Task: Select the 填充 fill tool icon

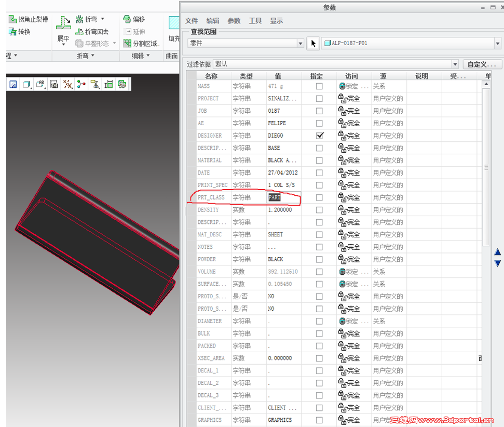Action: point(174,23)
